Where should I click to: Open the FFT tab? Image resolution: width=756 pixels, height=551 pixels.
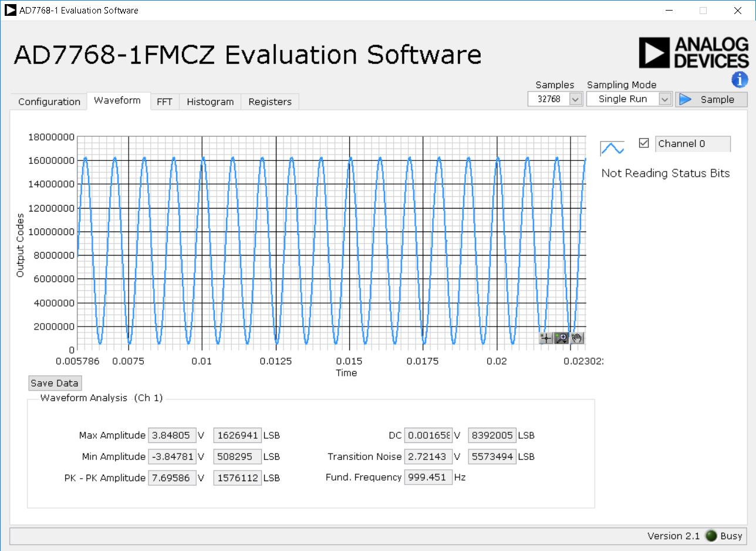coord(164,102)
